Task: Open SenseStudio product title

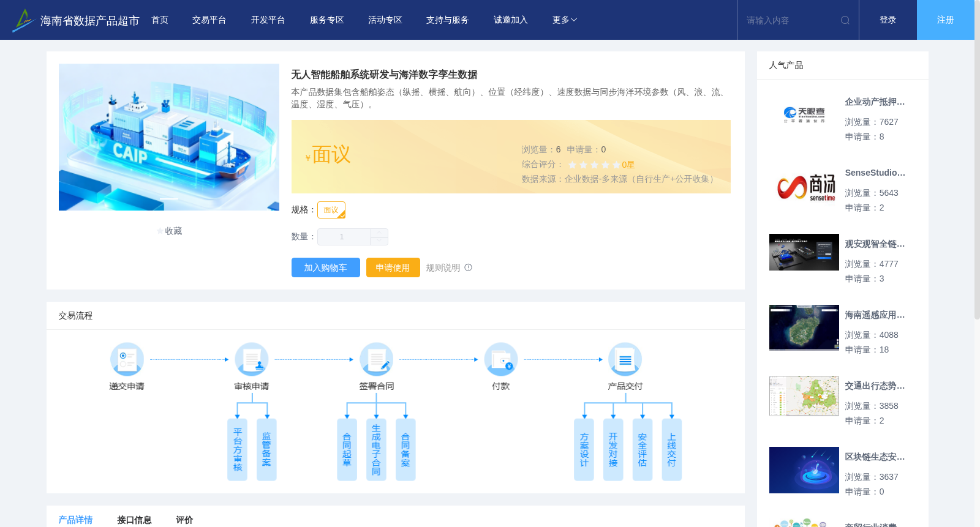Action: (x=875, y=173)
